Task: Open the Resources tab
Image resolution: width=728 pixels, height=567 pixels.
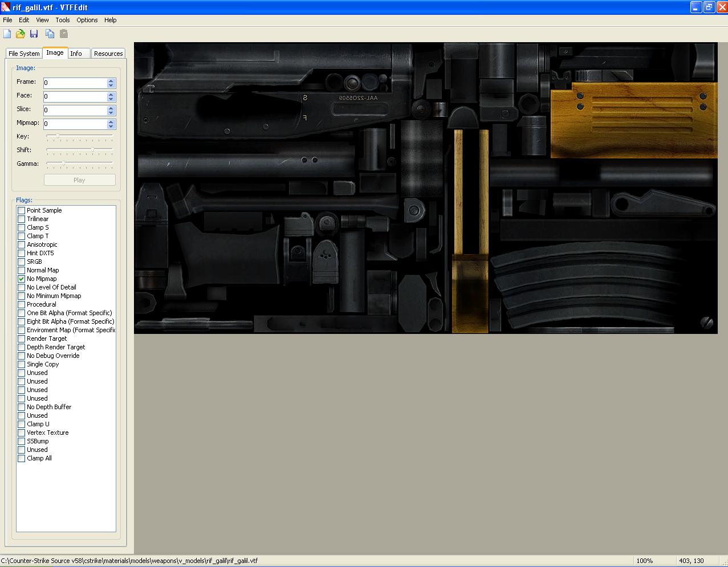Action: [108, 54]
